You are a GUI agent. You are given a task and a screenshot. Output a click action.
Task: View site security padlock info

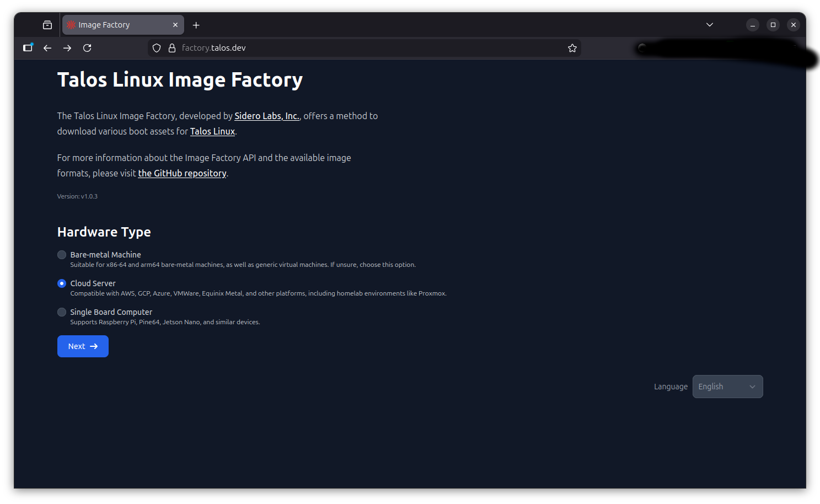tap(172, 48)
